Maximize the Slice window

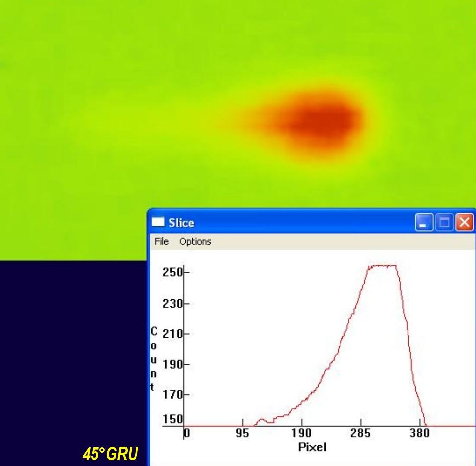(444, 222)
